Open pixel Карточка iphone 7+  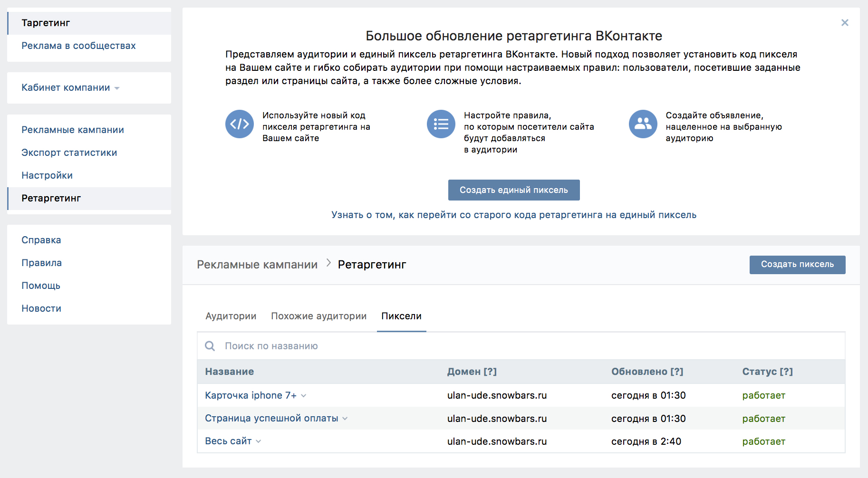click(x=251, y=395)
